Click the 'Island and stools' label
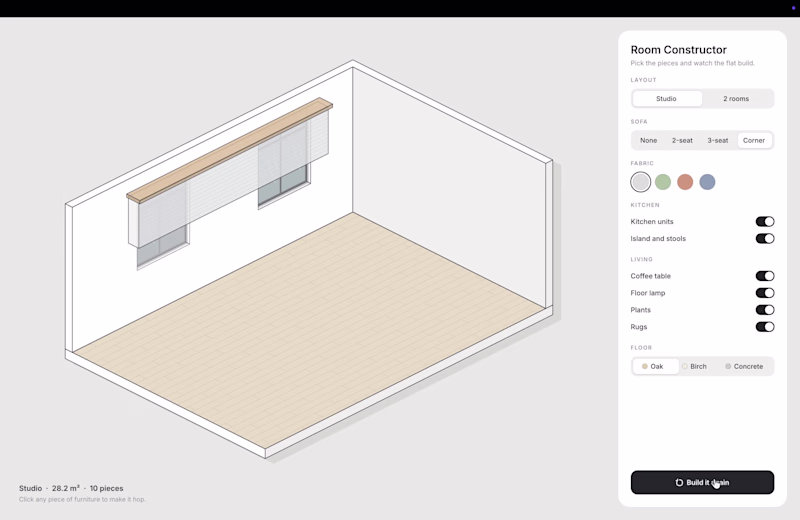800x520 pixels. (x=658, y=238)
